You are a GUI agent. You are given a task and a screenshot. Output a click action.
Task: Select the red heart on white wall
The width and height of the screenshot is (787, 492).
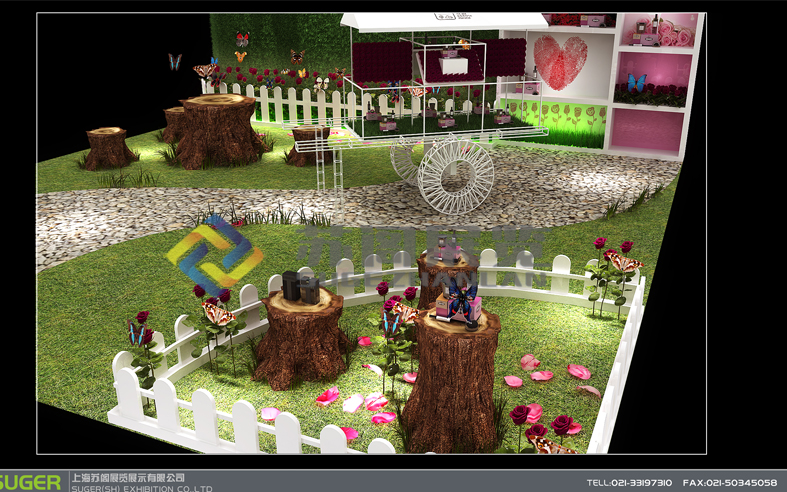pos(558,60)
